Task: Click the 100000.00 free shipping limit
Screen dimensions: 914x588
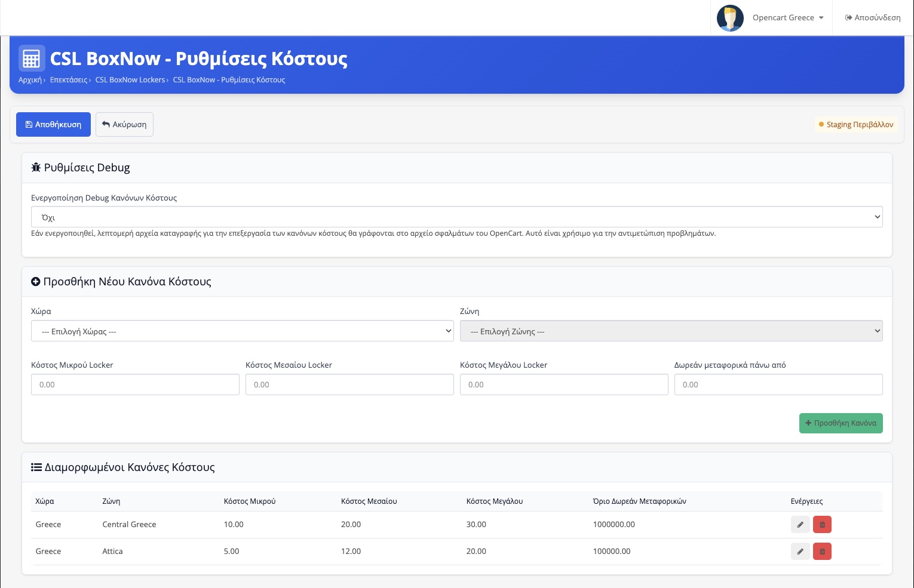Action: click(x=612, y=552)
